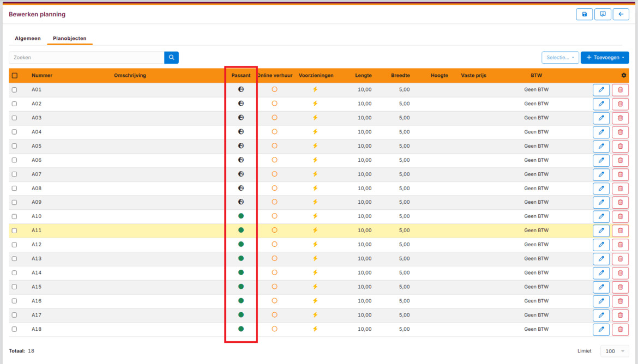Open the comment feedback icon
638x364 pixels.
pos(603,14)
